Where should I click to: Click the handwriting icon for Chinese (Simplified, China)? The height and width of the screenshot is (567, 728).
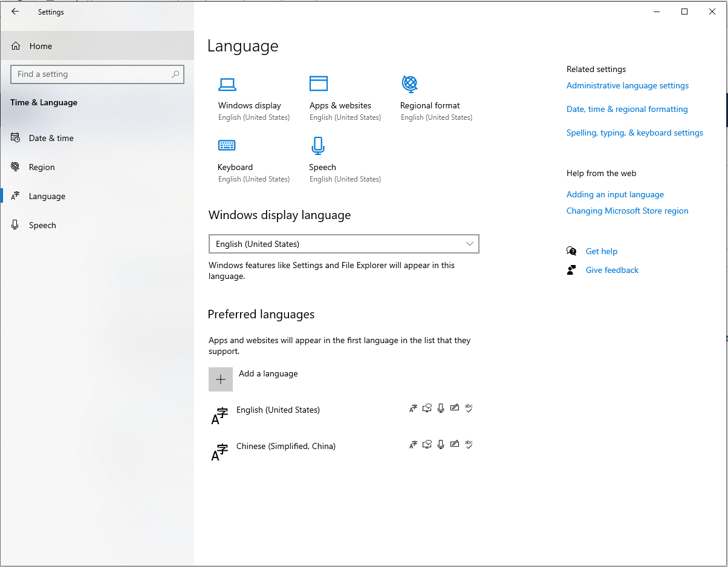tap(455, 444)
